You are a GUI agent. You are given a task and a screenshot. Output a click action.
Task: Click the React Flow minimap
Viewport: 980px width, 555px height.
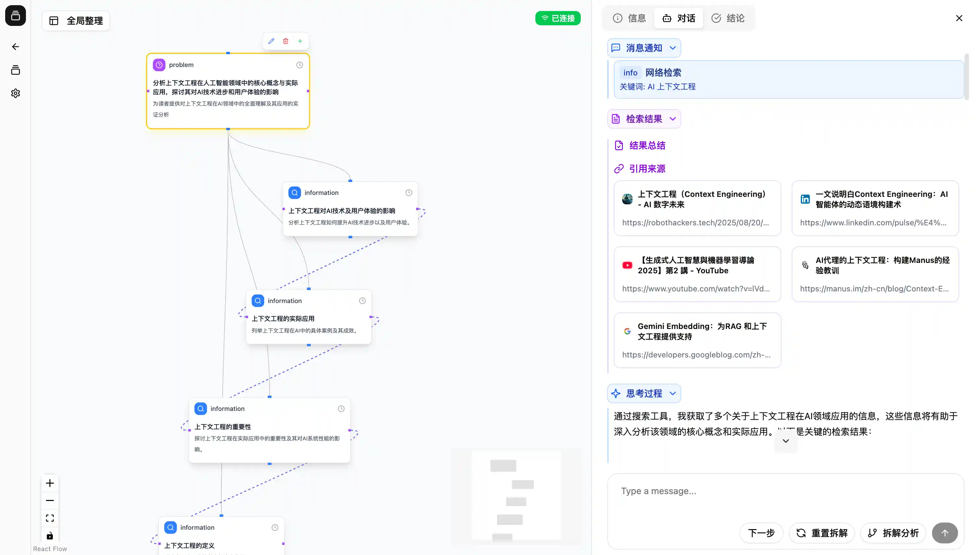click(516, 495)
